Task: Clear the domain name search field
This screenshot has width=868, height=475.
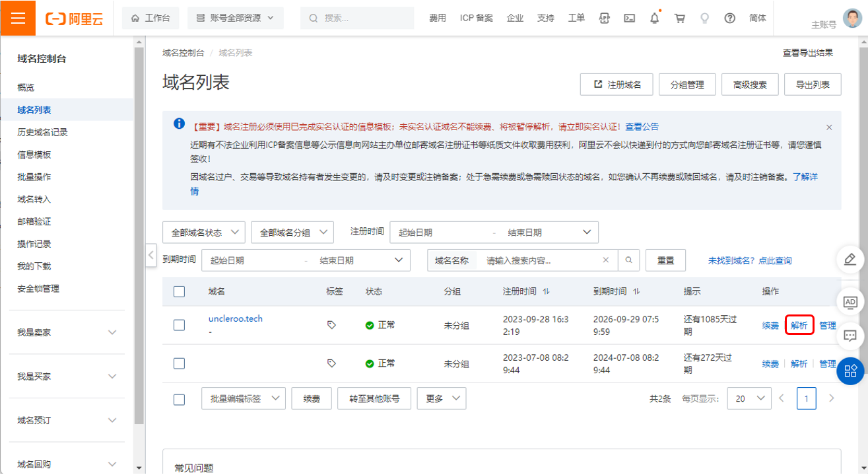Action: click(x=605, y=260)
